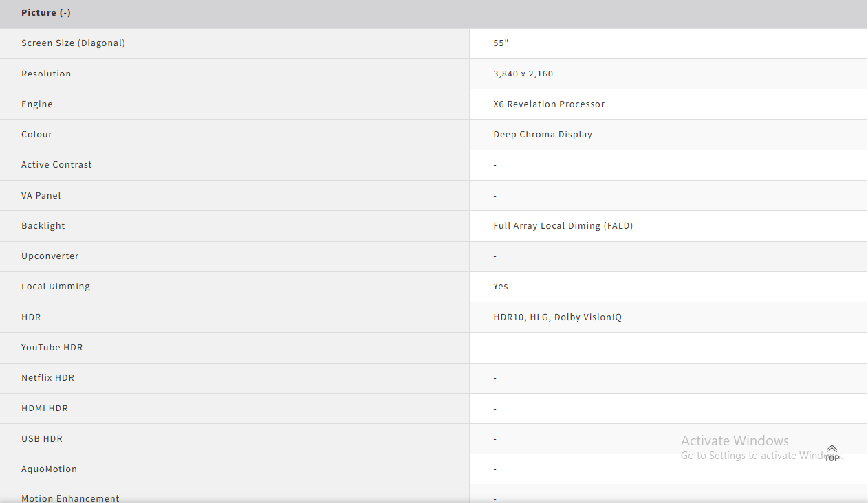Click the Screen Size (Diagonal) label
This screenshot has height=503, width=868.
click(x=73, y=43)
